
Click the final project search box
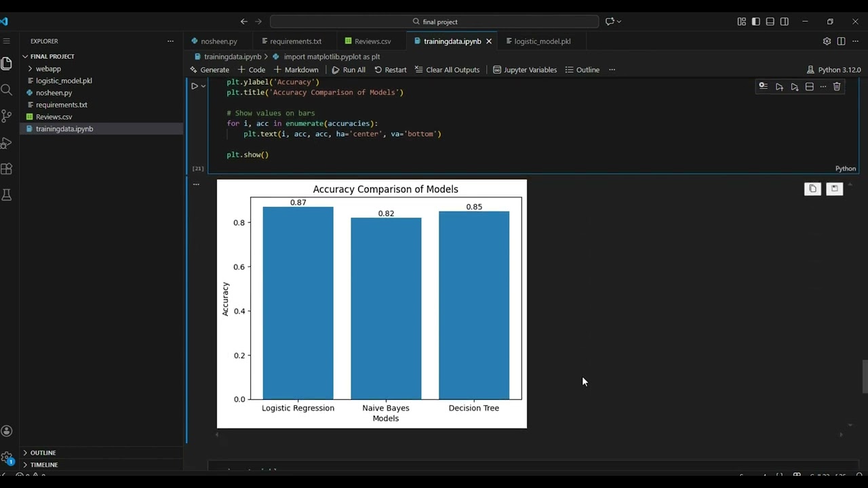tap(435, 22)
